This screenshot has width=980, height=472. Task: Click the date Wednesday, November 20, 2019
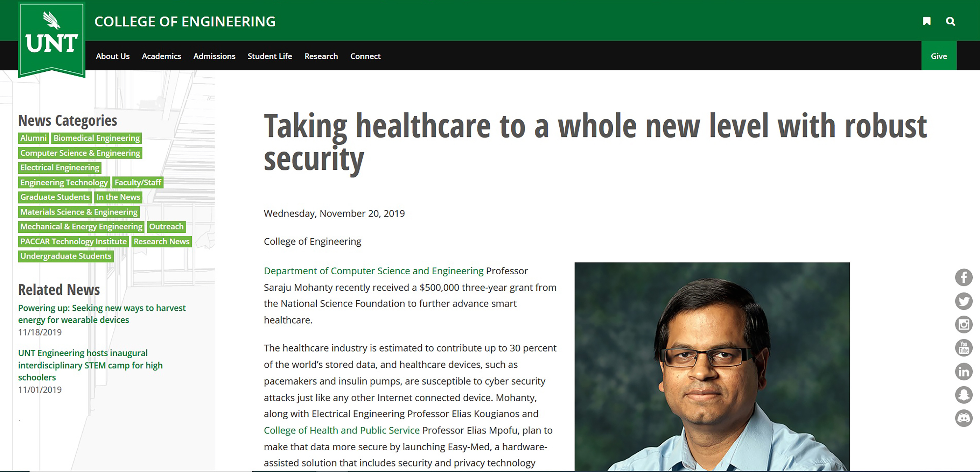tap(334, 213)
